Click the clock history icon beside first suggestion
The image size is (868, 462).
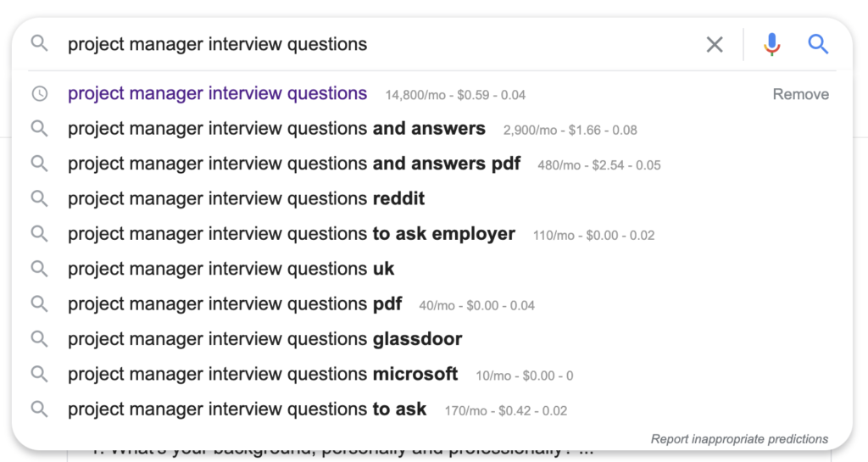coord(39,93)
